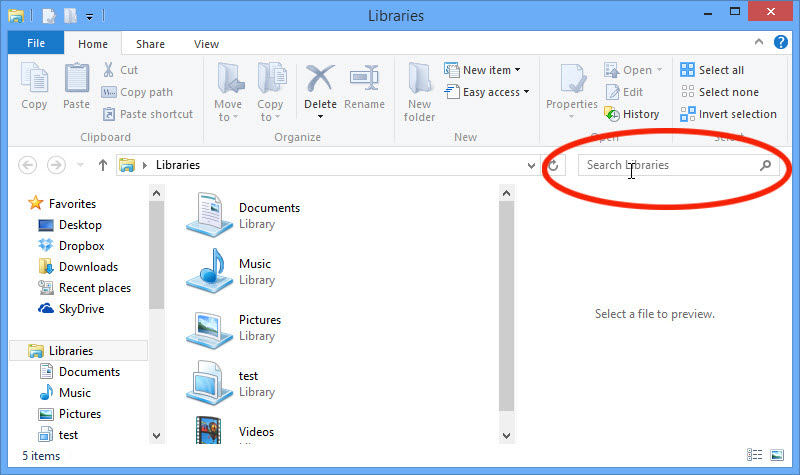Expand the address bar history dropdown
Viewport: 800px width, 475px height.
coord(531,166)
